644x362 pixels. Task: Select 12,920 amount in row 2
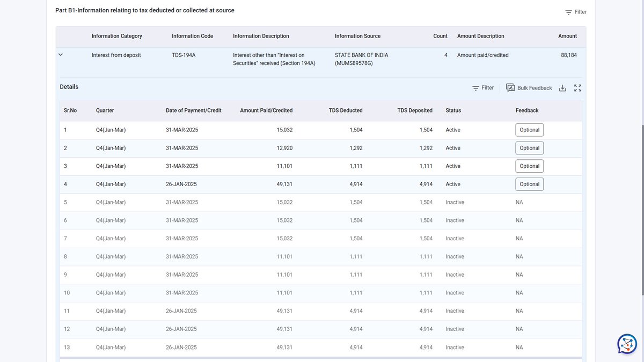(284, 148)
